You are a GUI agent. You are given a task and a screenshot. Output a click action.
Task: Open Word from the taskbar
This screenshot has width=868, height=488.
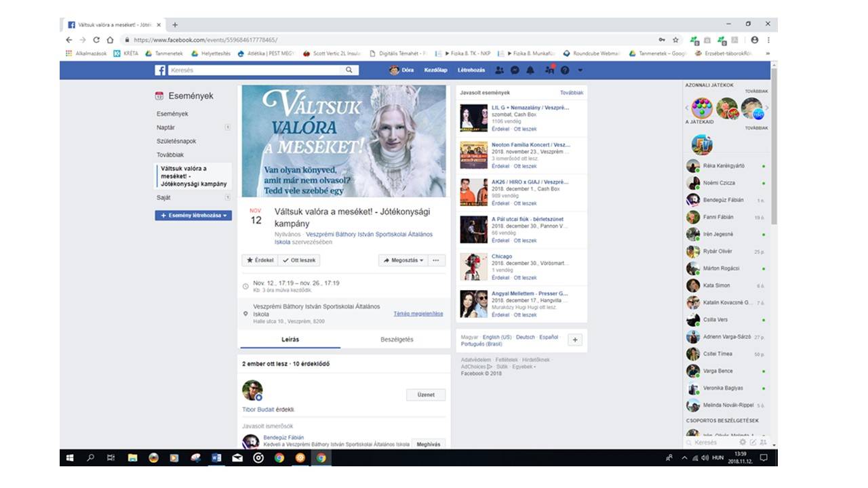coord(216,457)
